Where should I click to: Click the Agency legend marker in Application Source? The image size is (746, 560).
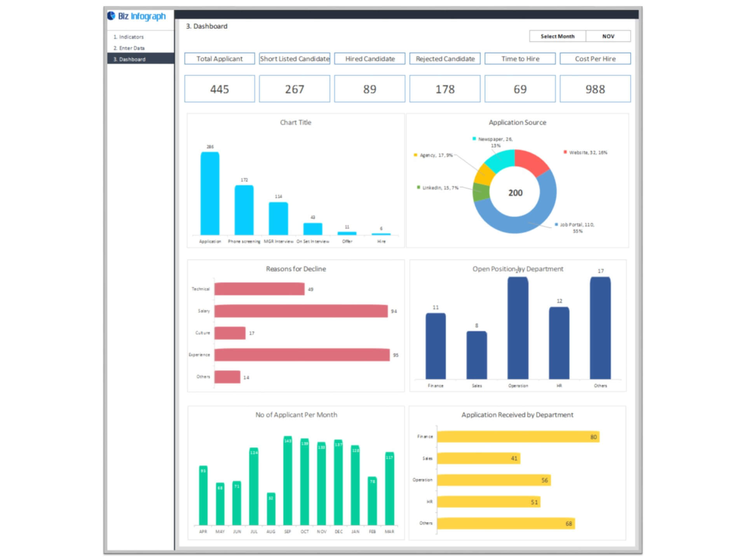[415, 155]
